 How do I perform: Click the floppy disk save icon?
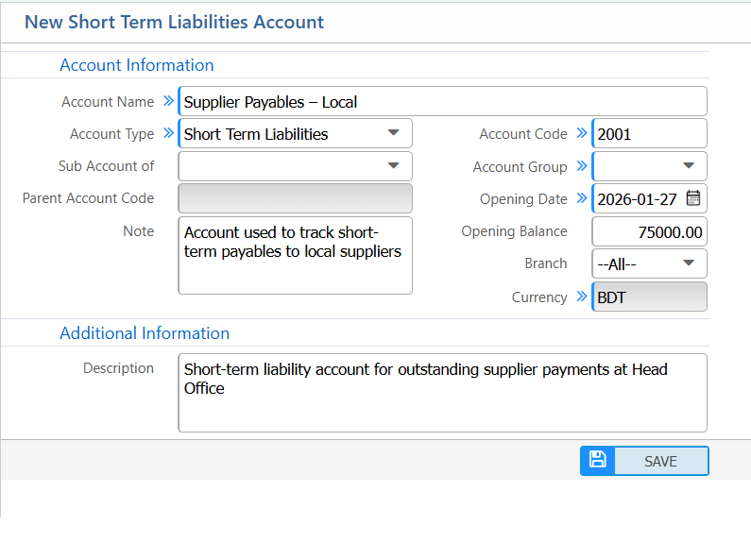point(597,460)
